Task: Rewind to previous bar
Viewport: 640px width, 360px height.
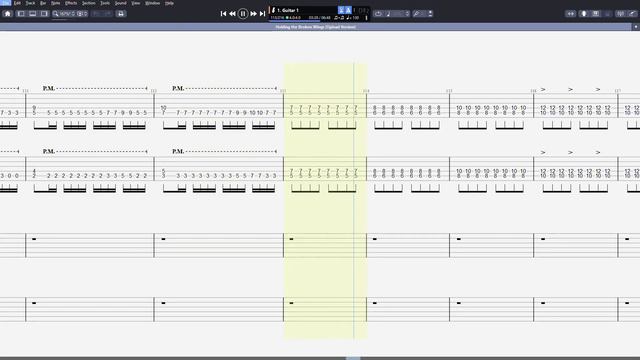Action: (x=232, y=13)
